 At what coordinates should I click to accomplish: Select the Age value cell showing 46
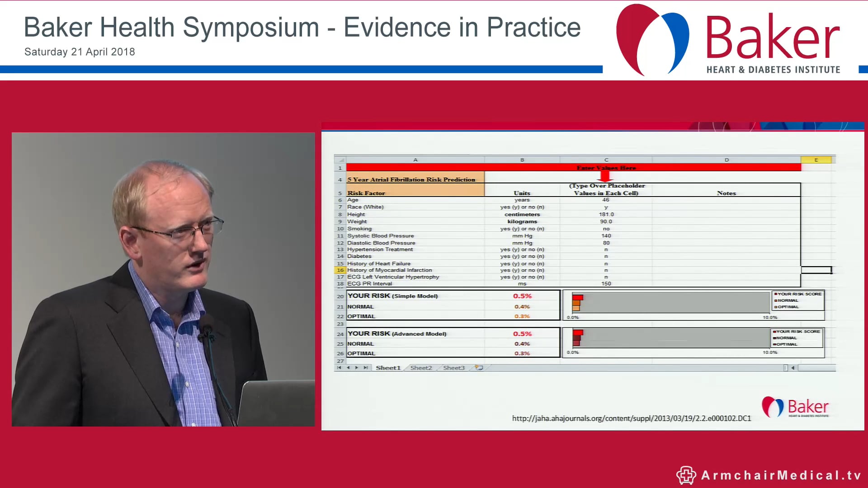[606, 200]
